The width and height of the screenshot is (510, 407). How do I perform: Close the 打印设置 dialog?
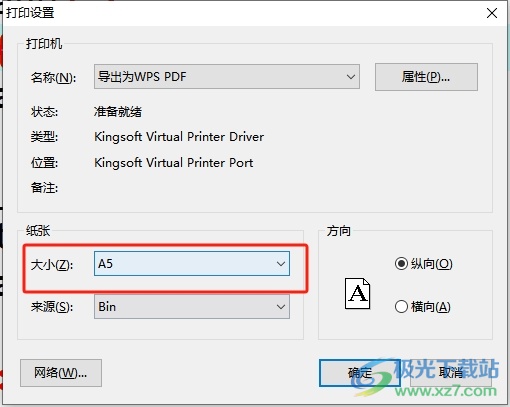492,13
